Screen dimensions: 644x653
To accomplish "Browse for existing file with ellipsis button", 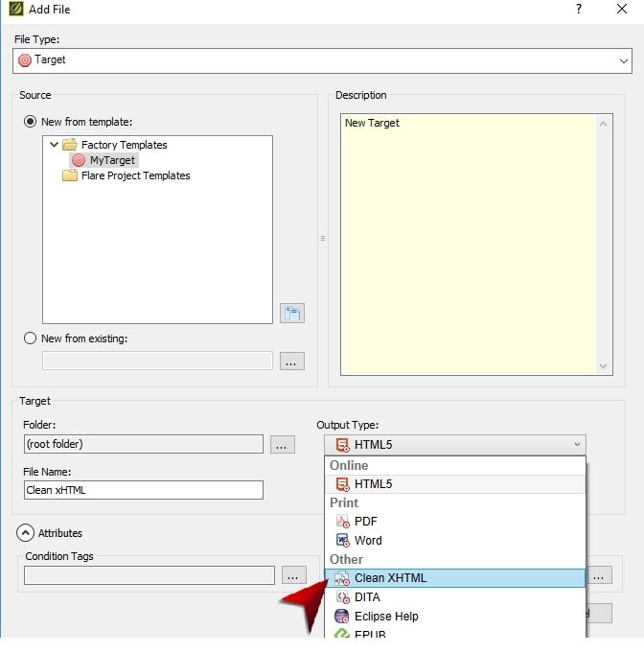I will click(292, 361).
